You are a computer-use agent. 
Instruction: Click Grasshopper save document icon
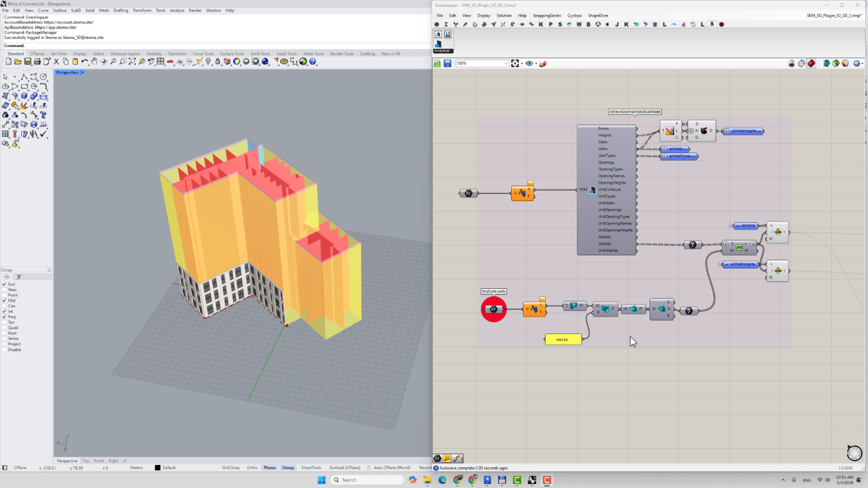pyautogui.click(x=447, y=63)
